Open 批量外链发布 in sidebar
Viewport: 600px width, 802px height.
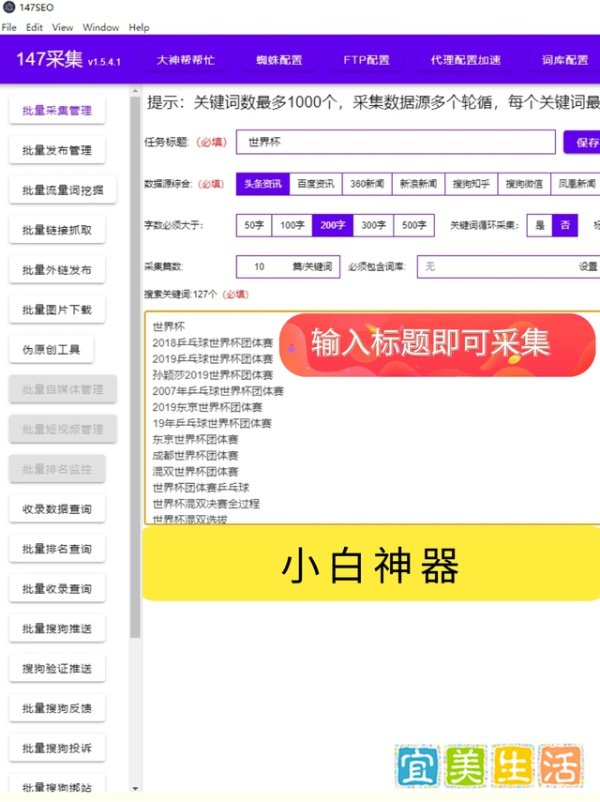tap(57, 270)
